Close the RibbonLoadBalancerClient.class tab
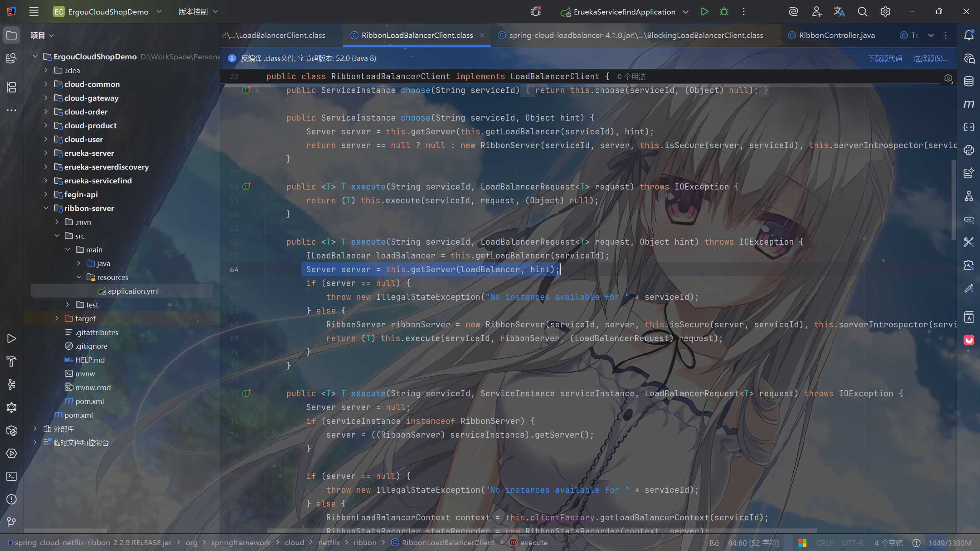 pos(482,35)
